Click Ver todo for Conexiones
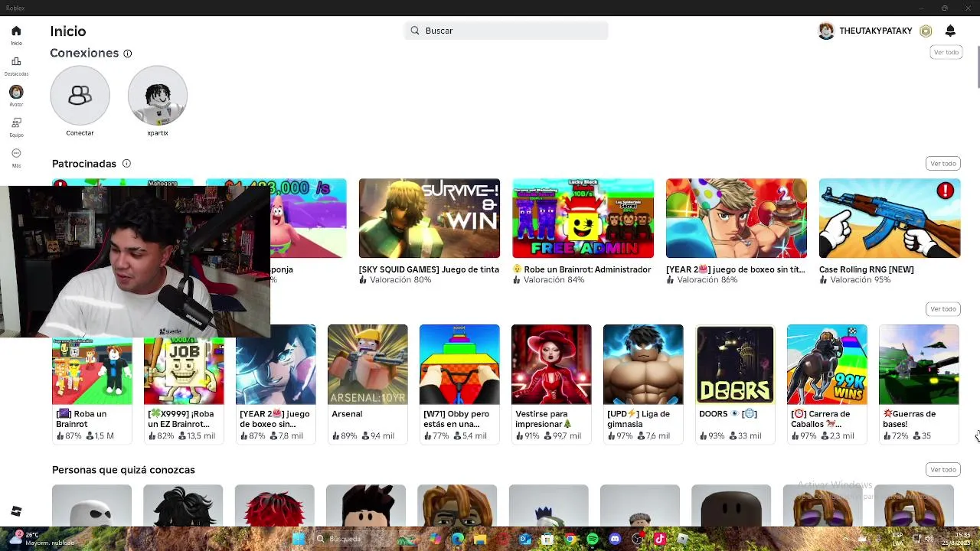 pos(946,52)
